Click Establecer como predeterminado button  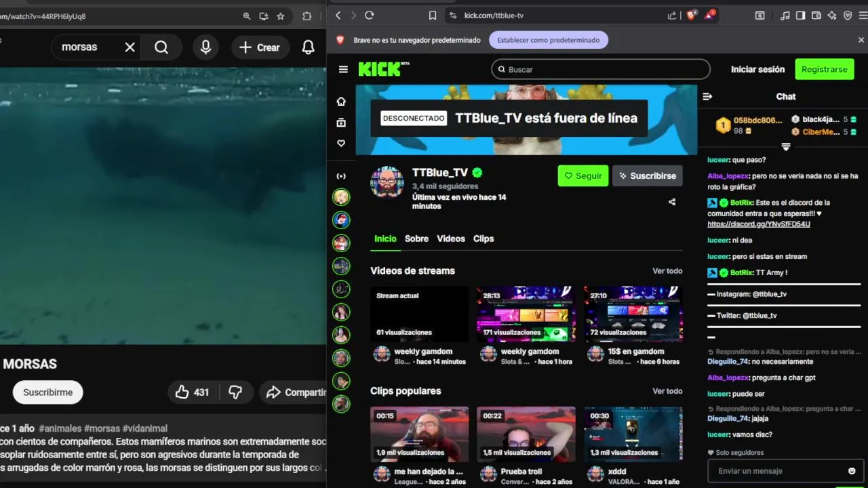[x=549, y=40]
